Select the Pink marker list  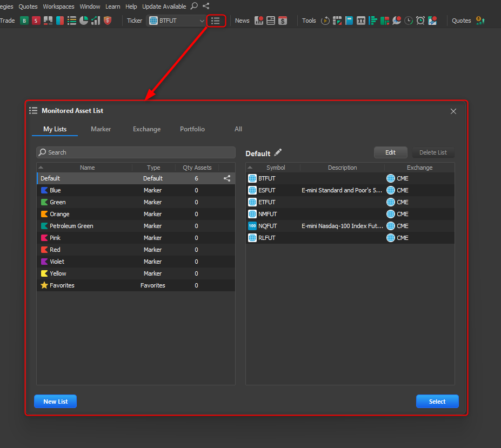(136, 238)
